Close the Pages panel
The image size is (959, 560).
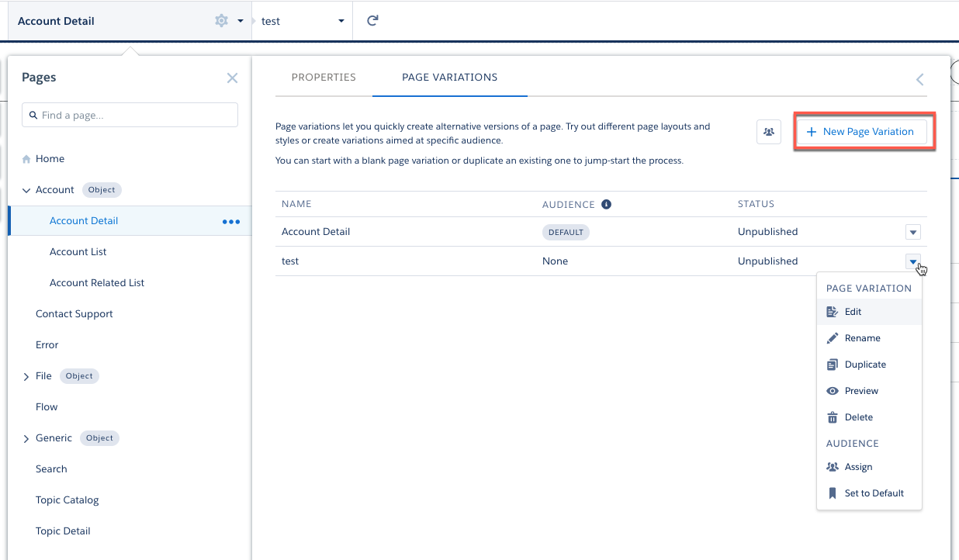click(232, 78)
